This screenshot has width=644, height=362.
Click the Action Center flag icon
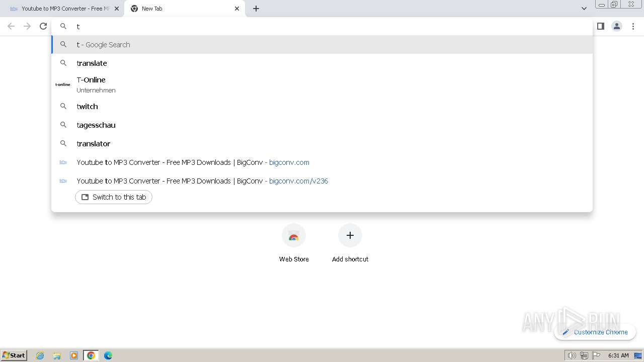pyautogui.click(x=596, y=355)
